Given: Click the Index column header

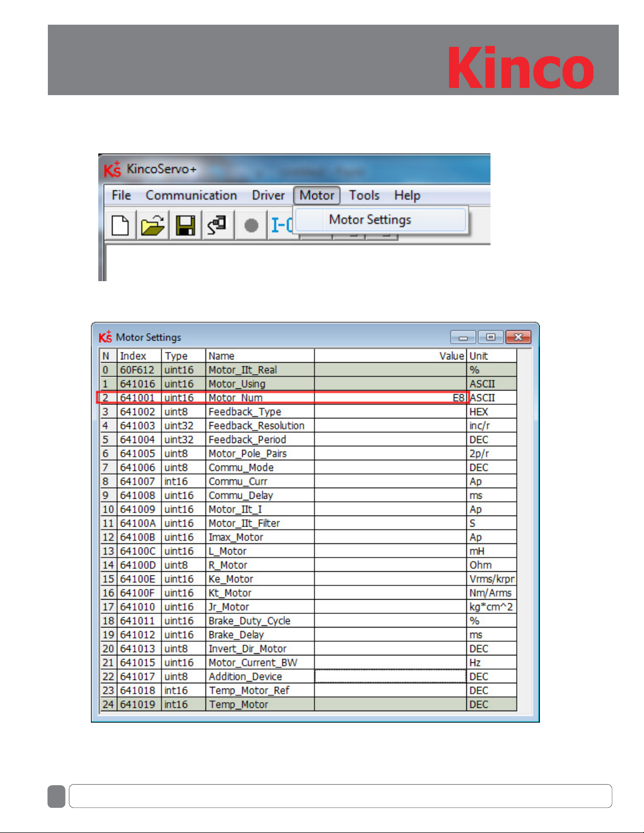Looking at the screenshot, I should tap(139, 356).
